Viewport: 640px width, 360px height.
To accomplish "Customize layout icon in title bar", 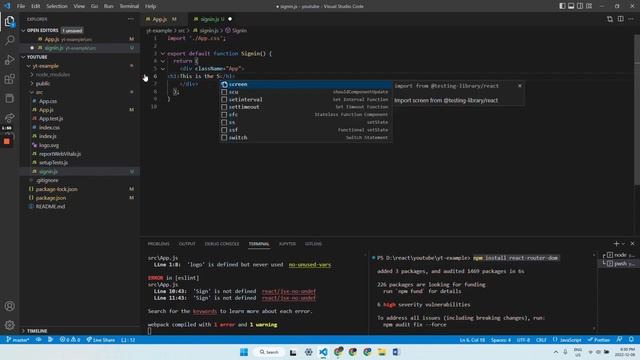I will [x=589, y=6].
